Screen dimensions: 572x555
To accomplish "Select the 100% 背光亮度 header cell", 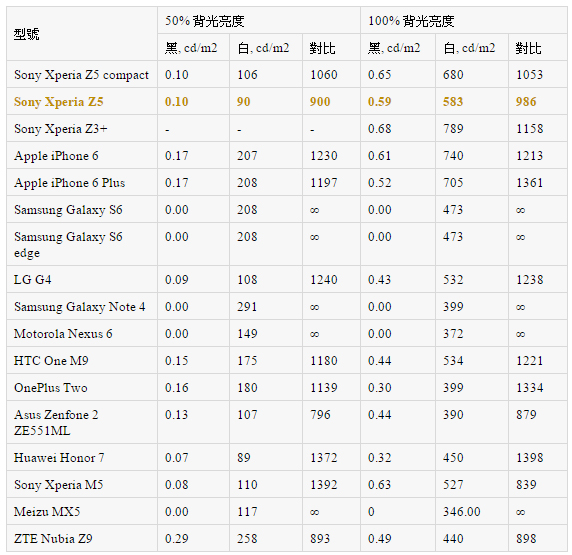I will coord(464,20).
